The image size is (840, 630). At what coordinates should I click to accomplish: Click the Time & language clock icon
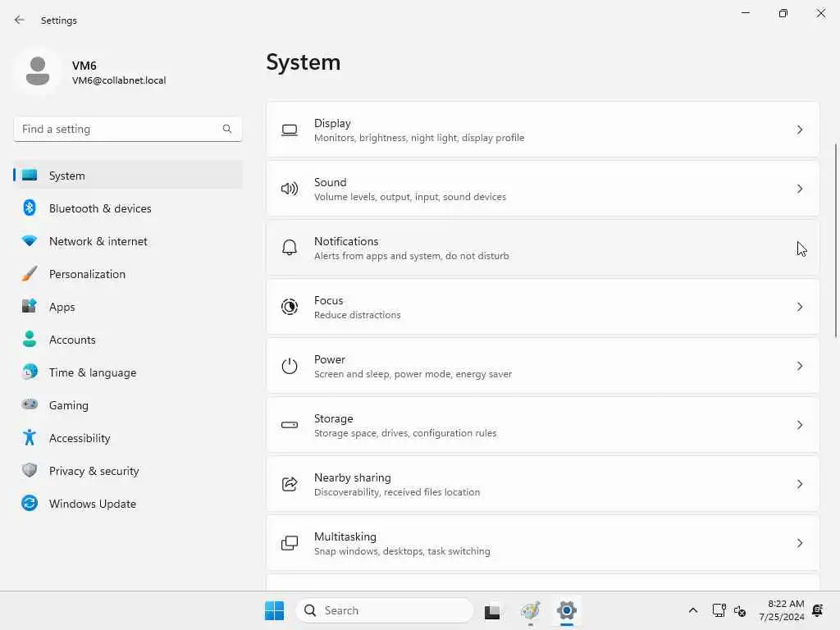pyautogui.click(x=30, y=372)
